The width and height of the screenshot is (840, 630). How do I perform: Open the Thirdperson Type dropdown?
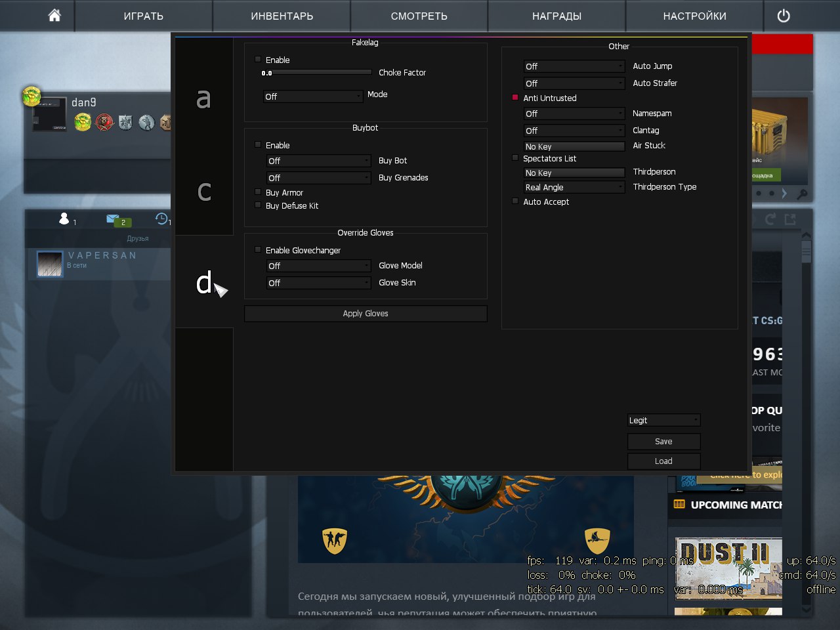pyautogui.click(x=574, y=187)
